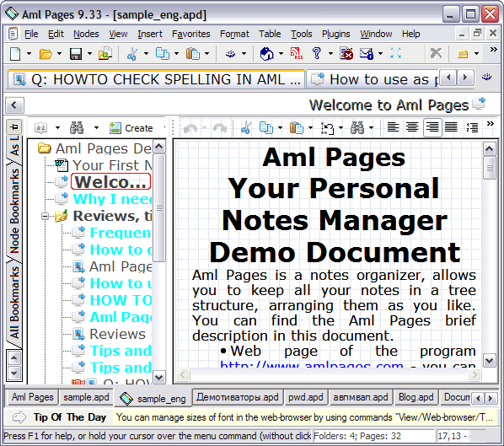504x446 pixels.
Task: Click the editor vertical scrollbar thumb
Action: pyautogui.click(x=489, y=168)
